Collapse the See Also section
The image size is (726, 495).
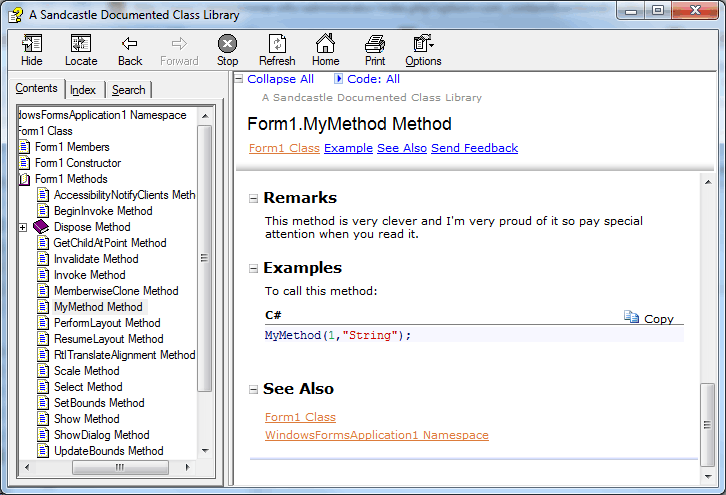point(253,389)
